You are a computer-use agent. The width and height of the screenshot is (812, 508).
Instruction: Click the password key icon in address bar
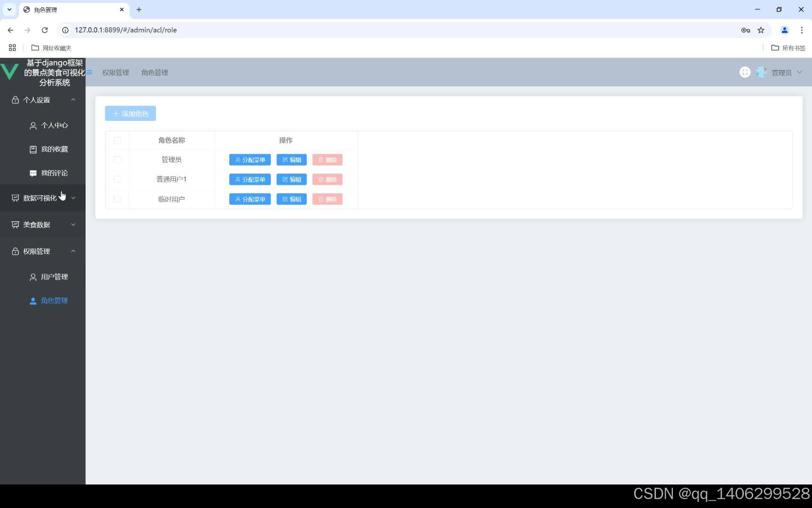point(745,30)
